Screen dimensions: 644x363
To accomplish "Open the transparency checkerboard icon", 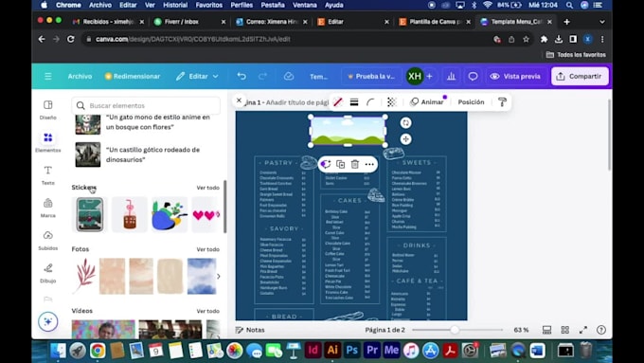I will click(392, 102).
